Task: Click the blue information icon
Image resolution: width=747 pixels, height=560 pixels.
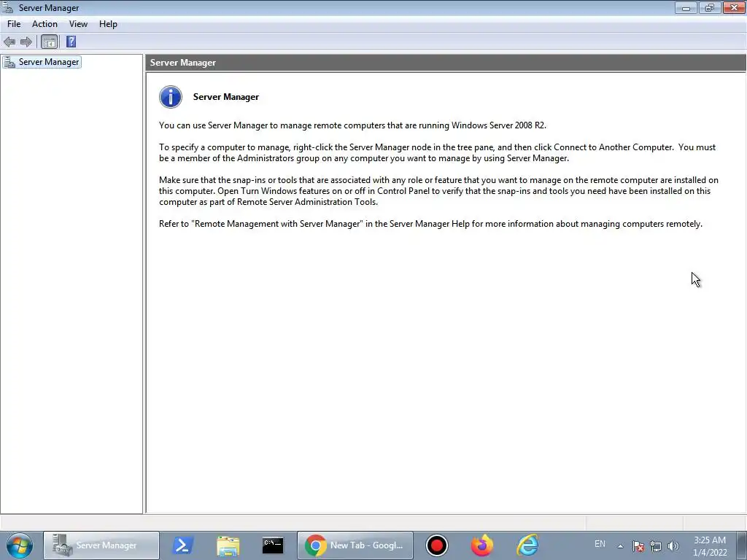Action: pos(171,97)
